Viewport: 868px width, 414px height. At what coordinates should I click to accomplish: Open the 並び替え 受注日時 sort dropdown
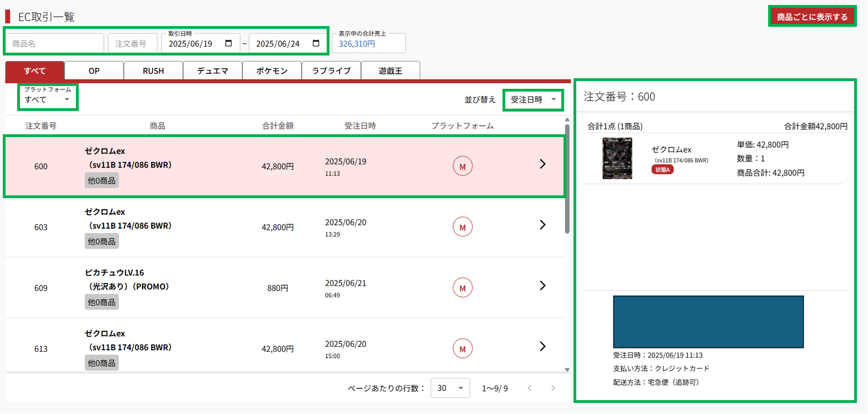pos(532,99)
